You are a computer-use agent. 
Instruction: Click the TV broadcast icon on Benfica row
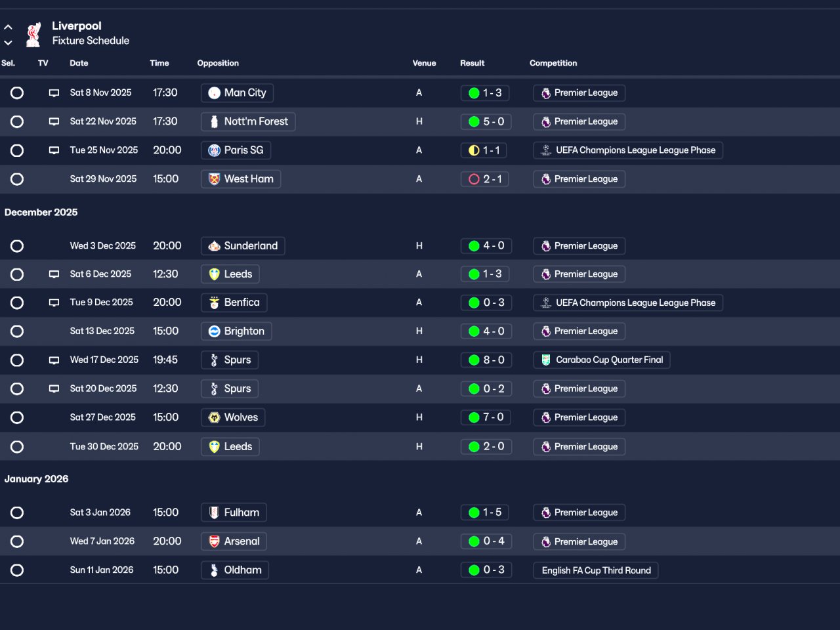(54, 303)
